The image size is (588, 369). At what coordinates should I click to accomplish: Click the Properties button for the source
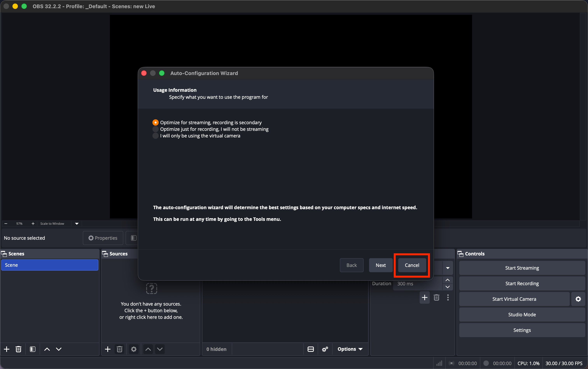point(103,238)
